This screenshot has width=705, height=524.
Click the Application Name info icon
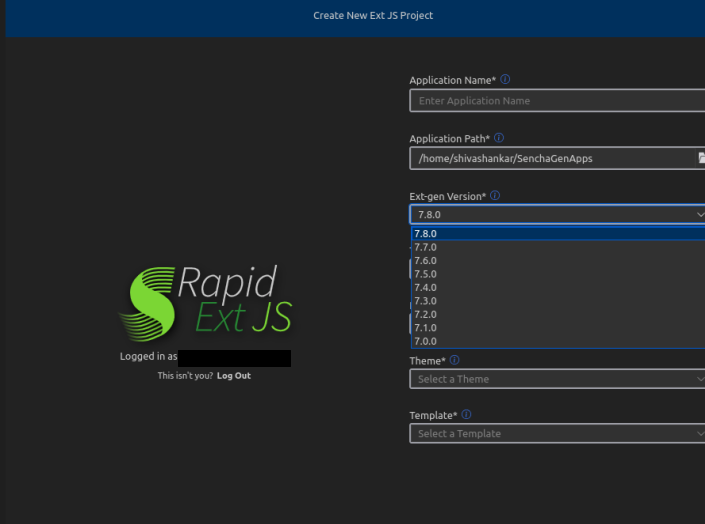click(505, 80)
